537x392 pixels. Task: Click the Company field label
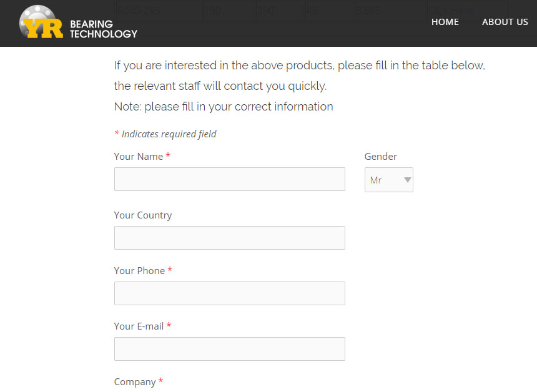point(135,382)
